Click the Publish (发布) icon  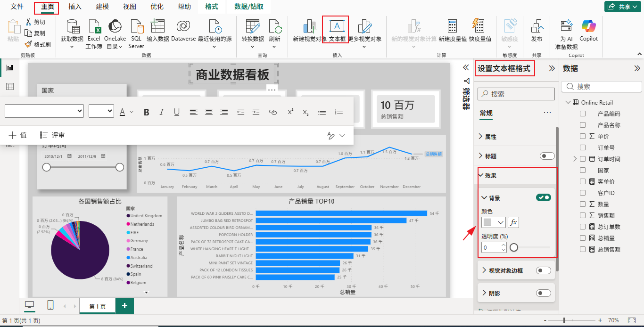coord(537,27)
